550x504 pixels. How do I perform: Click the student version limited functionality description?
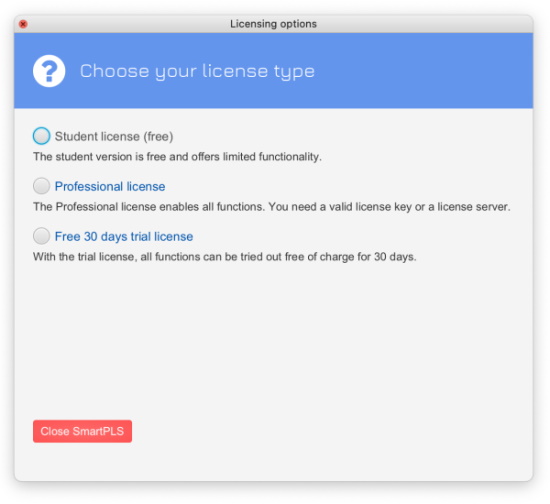pyautogui.click(x=177, y=156)
